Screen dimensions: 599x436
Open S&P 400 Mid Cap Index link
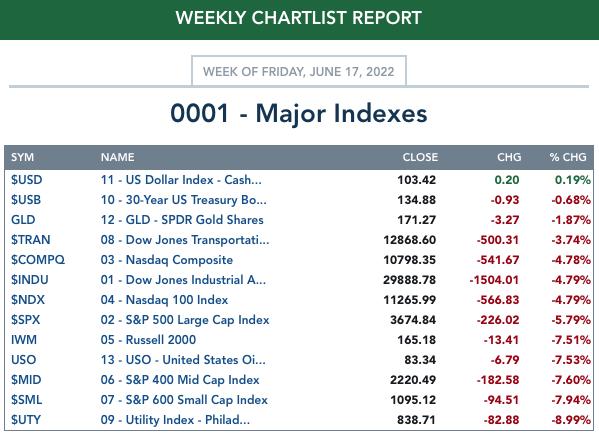tap(180, 380)
